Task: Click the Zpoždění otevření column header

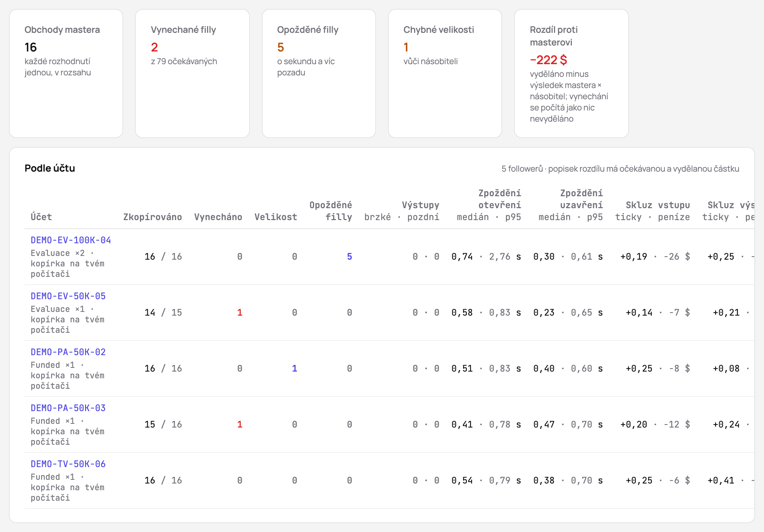Action: tap(489, 205)
